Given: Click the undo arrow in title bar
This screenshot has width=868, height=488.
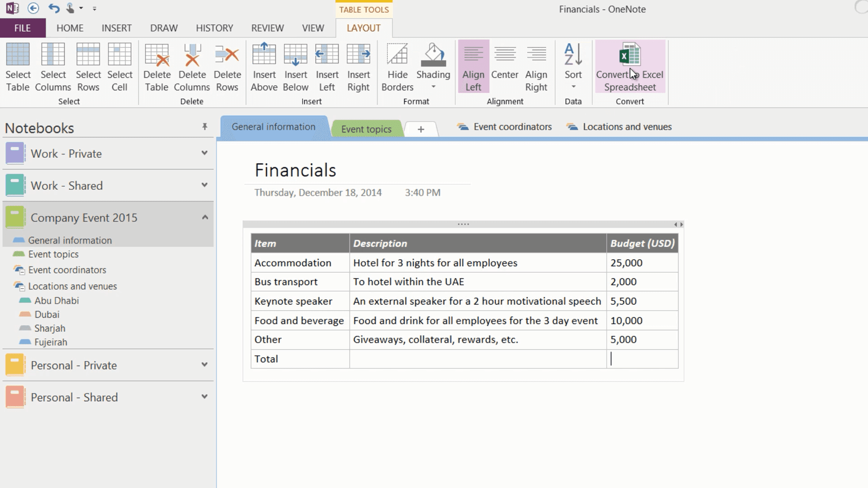Looking at the screenshot, I should pos(53,9).
